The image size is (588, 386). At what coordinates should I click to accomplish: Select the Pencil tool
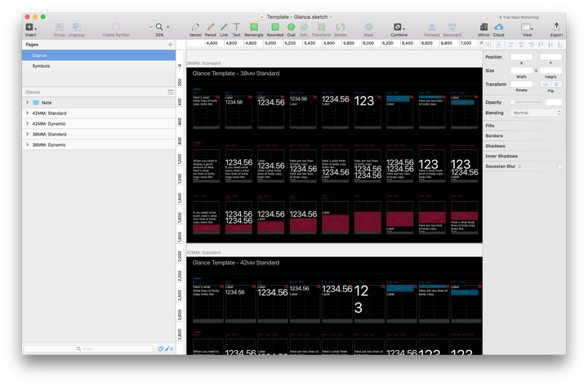(x=211, y=27)
